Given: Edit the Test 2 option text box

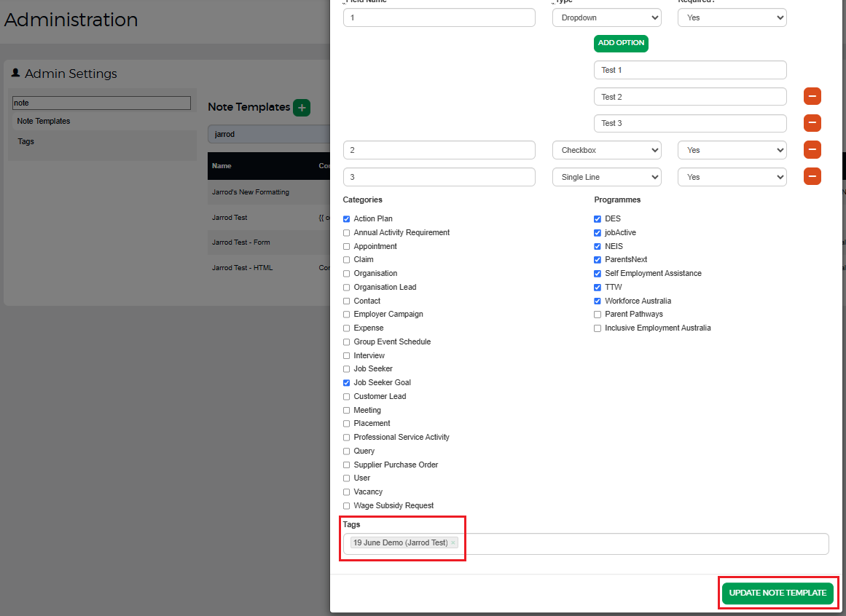Looking at the screenshot, I should [x=690, y=97].
